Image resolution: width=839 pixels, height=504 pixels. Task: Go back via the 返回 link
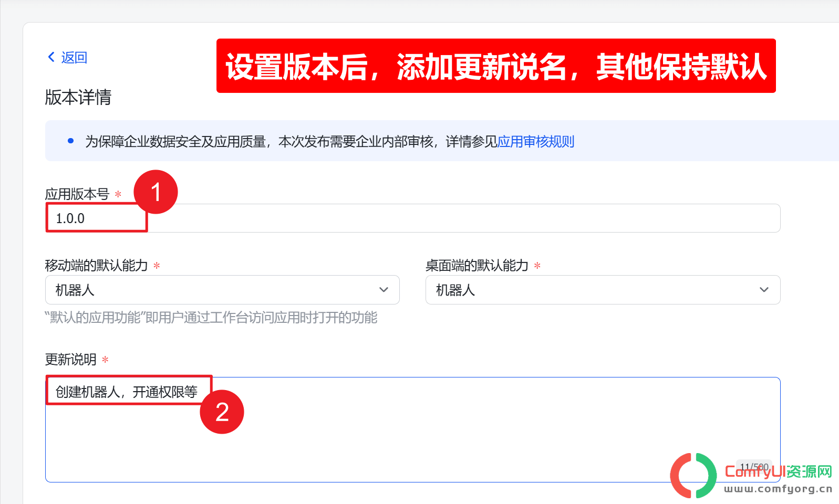coord(74,57)
